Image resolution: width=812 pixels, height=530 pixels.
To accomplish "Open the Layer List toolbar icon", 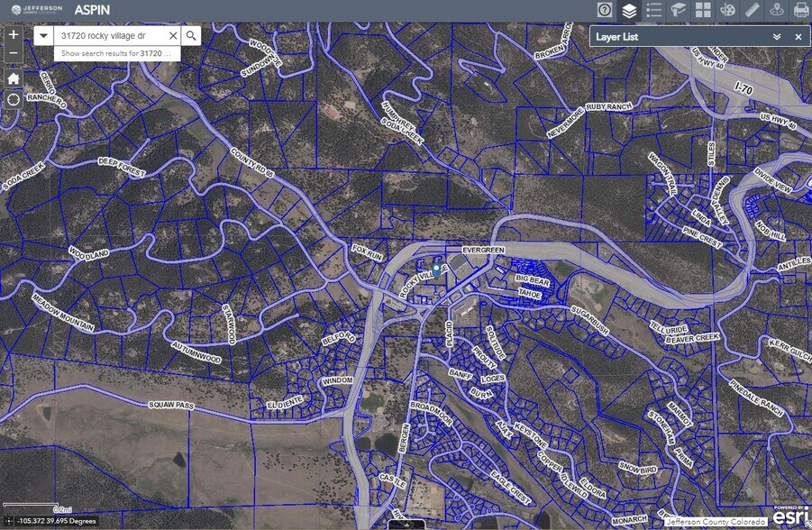I will [628, 10].
